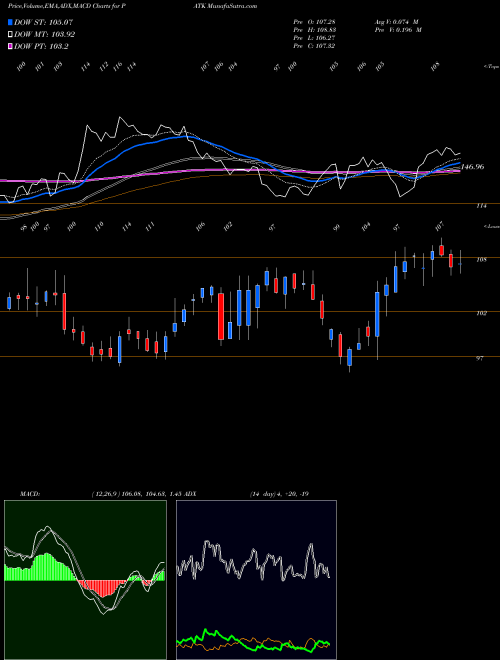Select the 'DOW MT: 103.92' label
500x660 pixels.
(45, 35)
